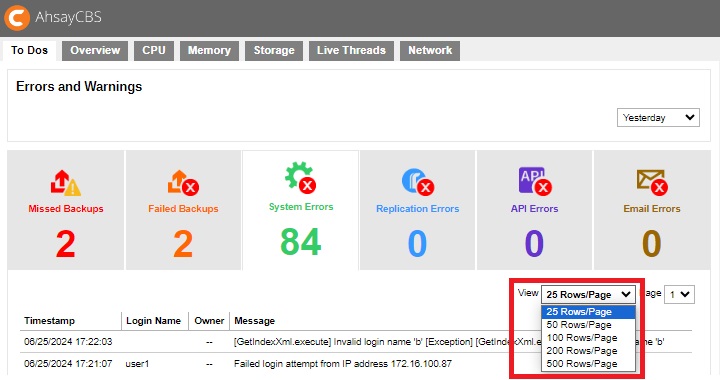Image resolution: width=720 pixels, height=380 pixels.
Task: Click the Login Name column header
Action: point(153,321)
